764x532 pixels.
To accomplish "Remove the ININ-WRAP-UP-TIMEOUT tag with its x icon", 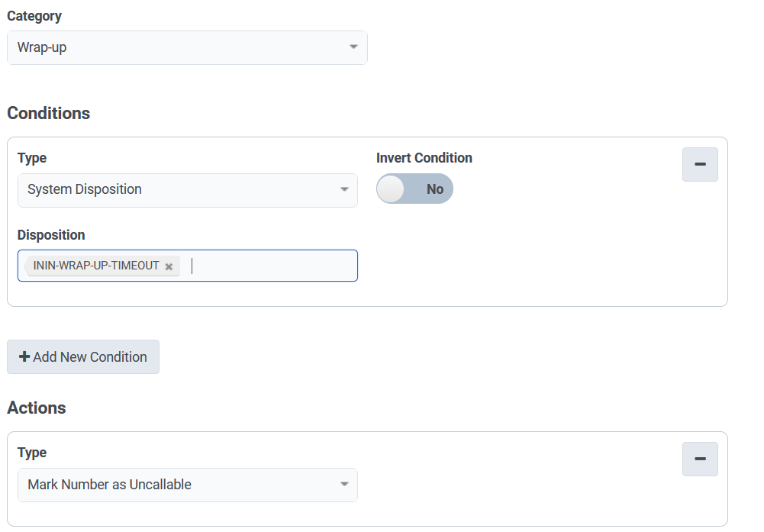I will point(169,266).
